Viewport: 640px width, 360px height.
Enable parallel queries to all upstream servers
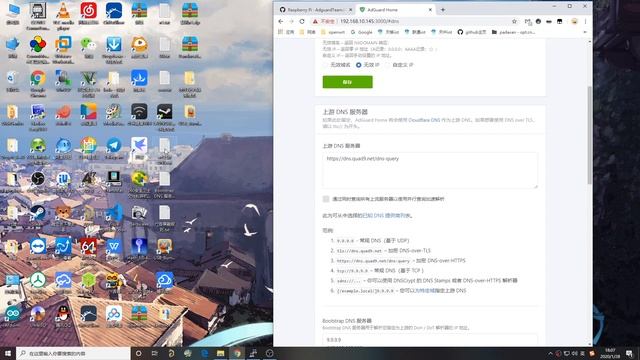coord(326,199)
